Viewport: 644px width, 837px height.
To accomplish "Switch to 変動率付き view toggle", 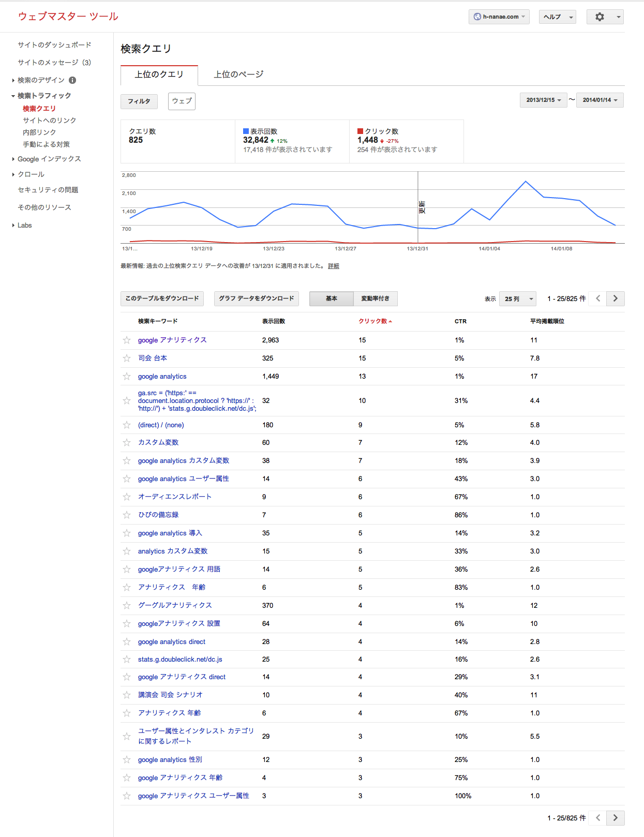I will [x=376, y=298].
